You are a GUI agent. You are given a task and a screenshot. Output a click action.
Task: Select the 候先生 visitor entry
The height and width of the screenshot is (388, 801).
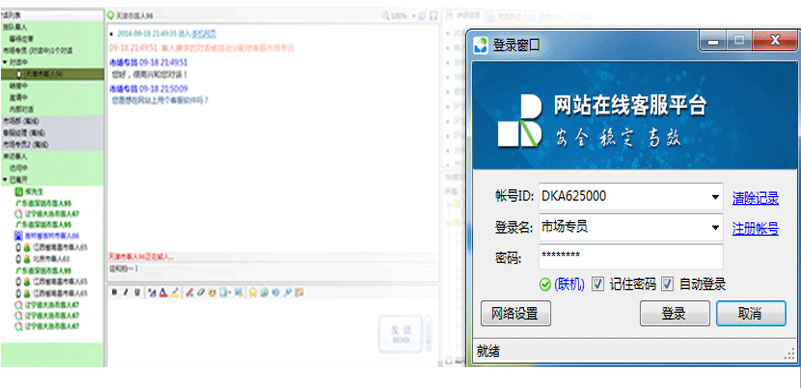34,191
